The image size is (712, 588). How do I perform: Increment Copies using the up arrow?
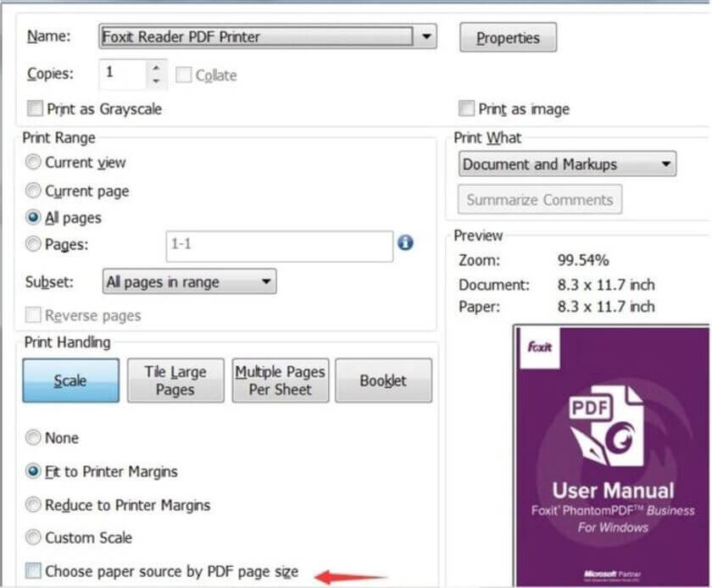click(156, 69)
